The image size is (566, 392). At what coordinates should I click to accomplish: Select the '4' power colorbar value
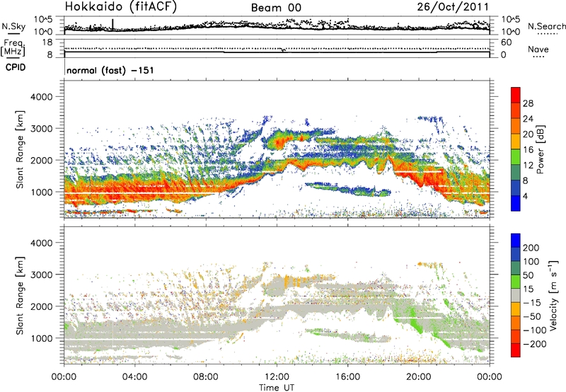[526, 196]
